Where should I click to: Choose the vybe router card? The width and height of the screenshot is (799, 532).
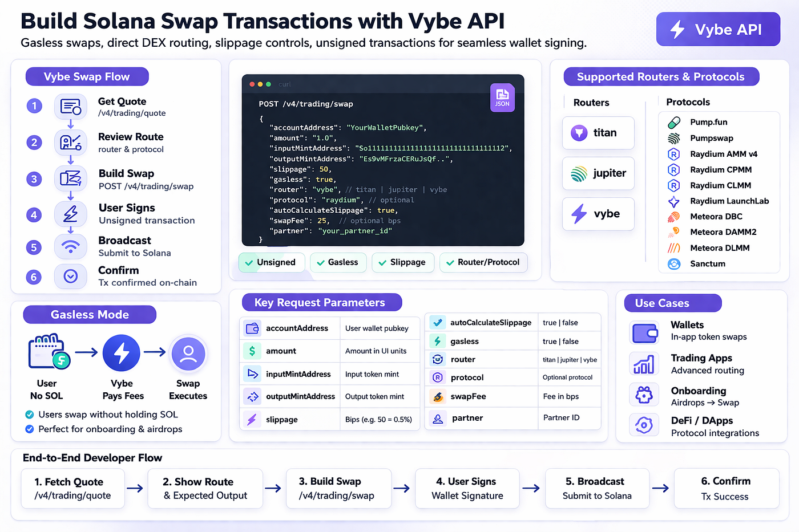(598, 214)
